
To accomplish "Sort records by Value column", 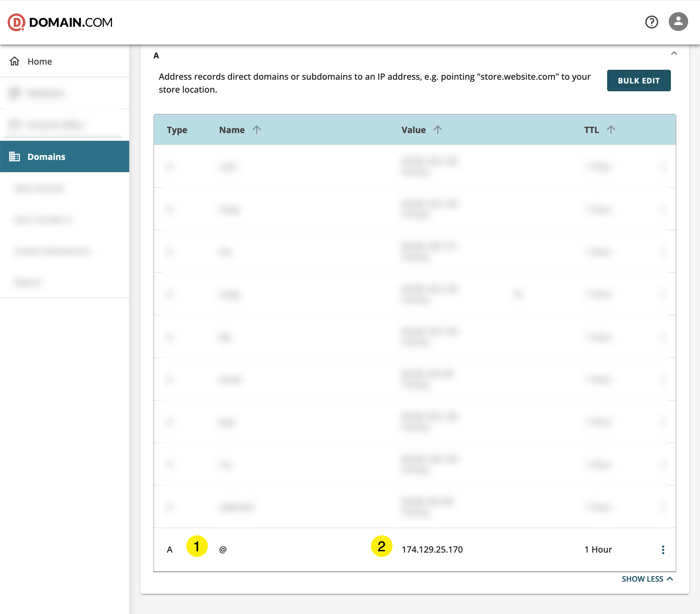I will 438,130.
